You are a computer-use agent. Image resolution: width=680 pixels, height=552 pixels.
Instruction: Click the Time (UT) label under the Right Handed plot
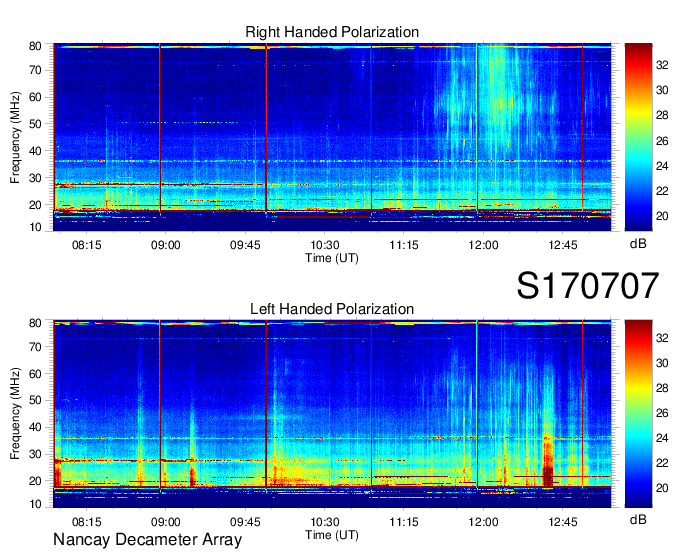pos(332,258)
